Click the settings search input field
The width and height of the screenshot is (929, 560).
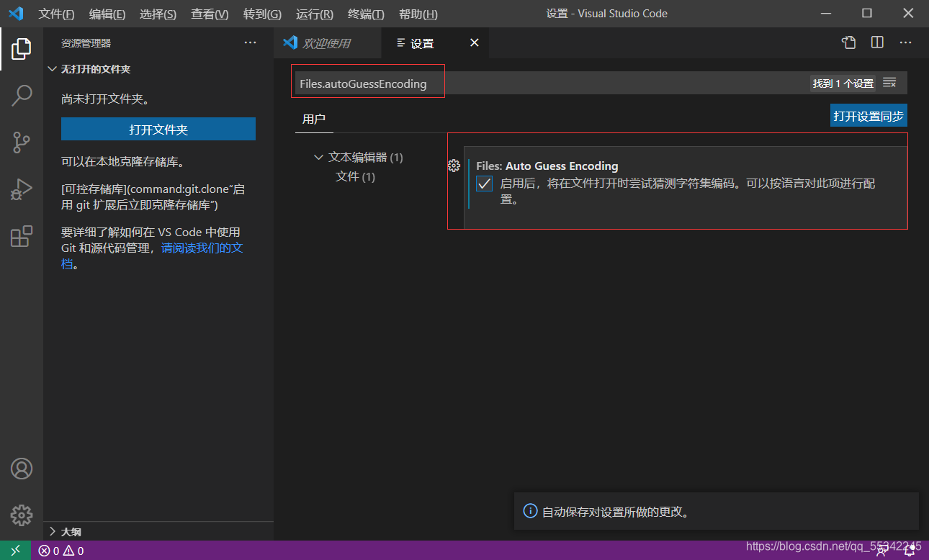[551, 83]
